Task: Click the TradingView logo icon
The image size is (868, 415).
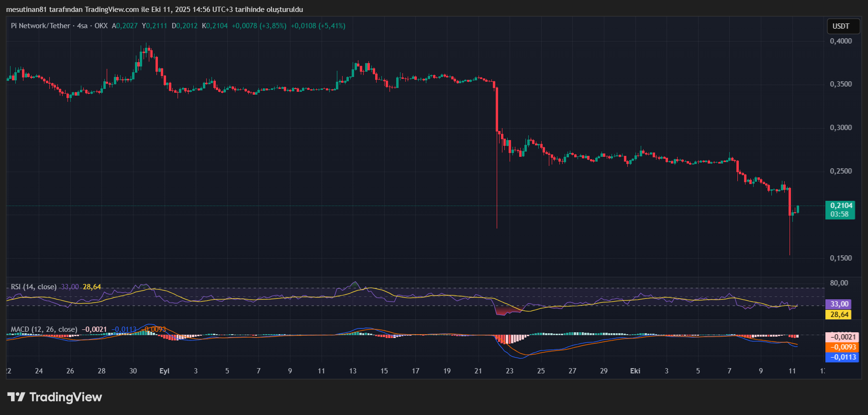Action: pos(16,397)
